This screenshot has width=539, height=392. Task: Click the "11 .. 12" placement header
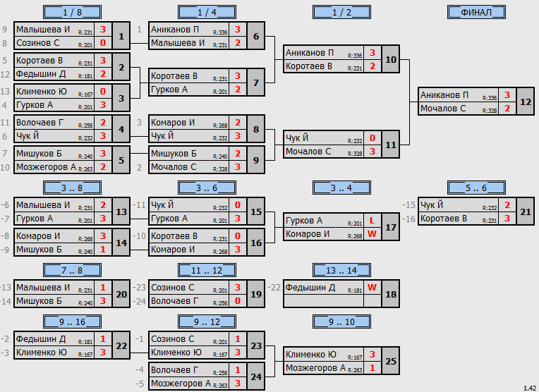pos(207,270)
